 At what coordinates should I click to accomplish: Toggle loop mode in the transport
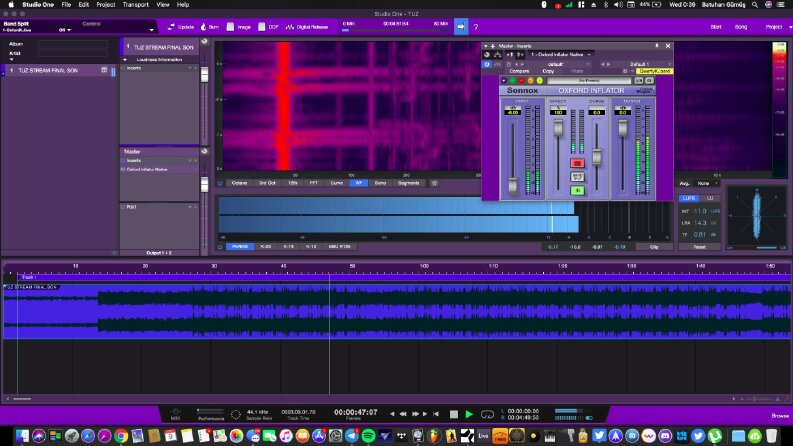487,415
